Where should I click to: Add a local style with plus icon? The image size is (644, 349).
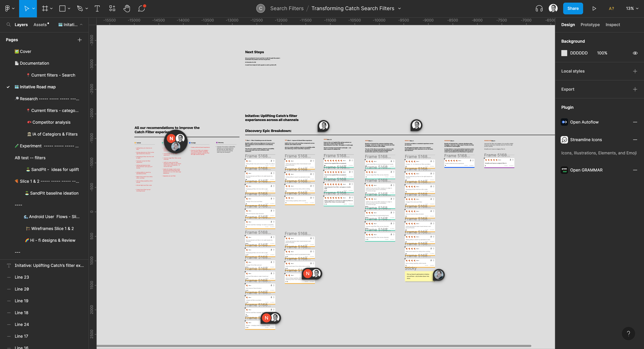click(635, 71)
